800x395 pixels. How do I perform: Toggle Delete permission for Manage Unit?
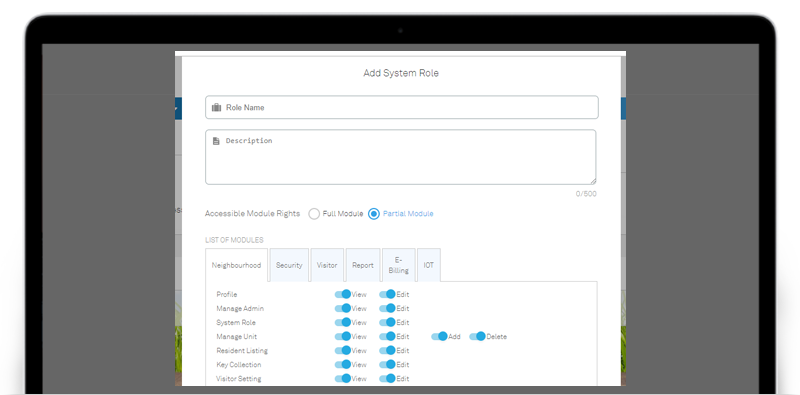pos(478,336)
